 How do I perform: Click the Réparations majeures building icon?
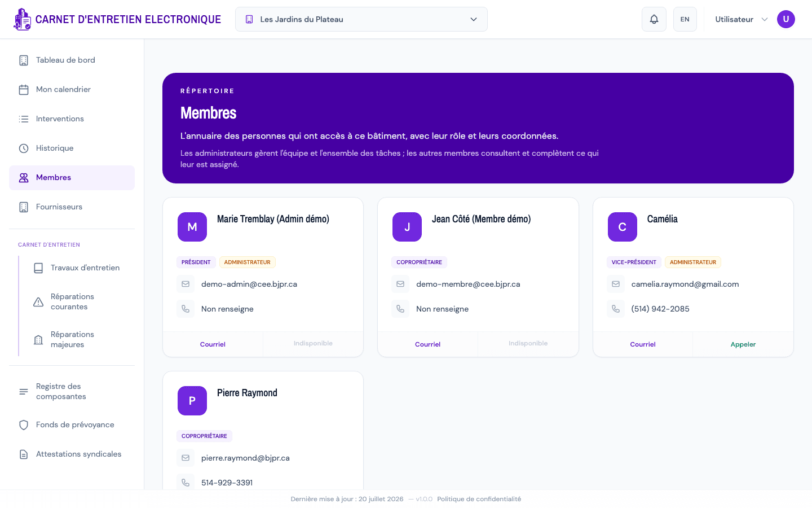coord(38,340)
